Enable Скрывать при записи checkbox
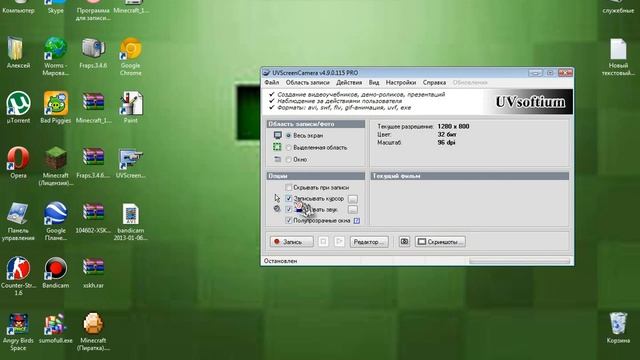640x360 pixels. pos(289,187)
